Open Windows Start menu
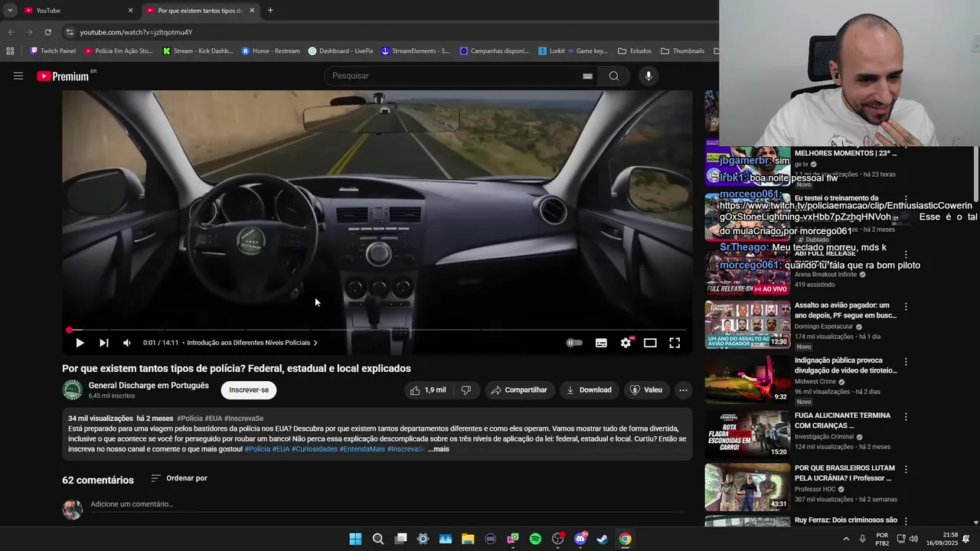The width and height of the screenshot is (980, 551). pyautogui.click(x=355, y=539)
